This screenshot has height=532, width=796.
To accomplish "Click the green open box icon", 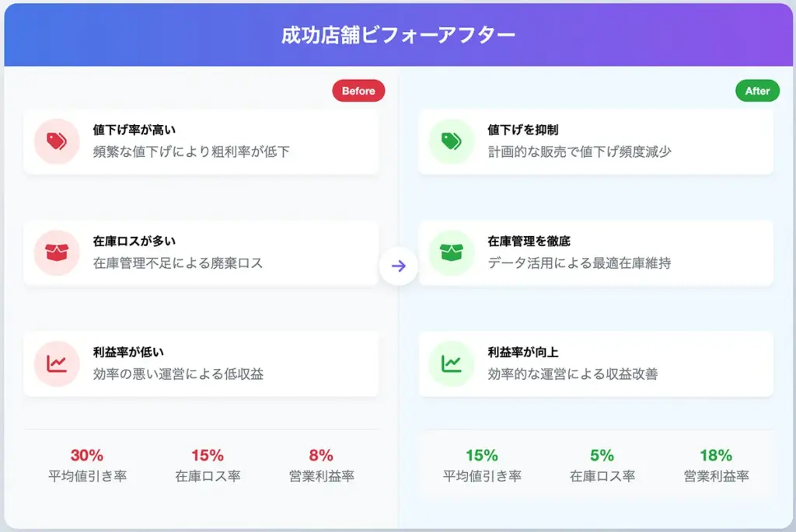I will (452, 252).
